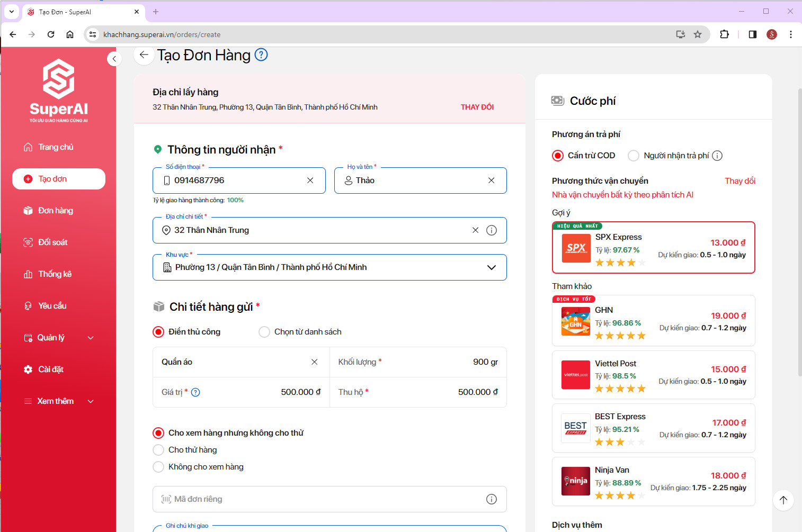
Task: Click the Khối lượng 900 gr field
Action: (x=418, y=362)
